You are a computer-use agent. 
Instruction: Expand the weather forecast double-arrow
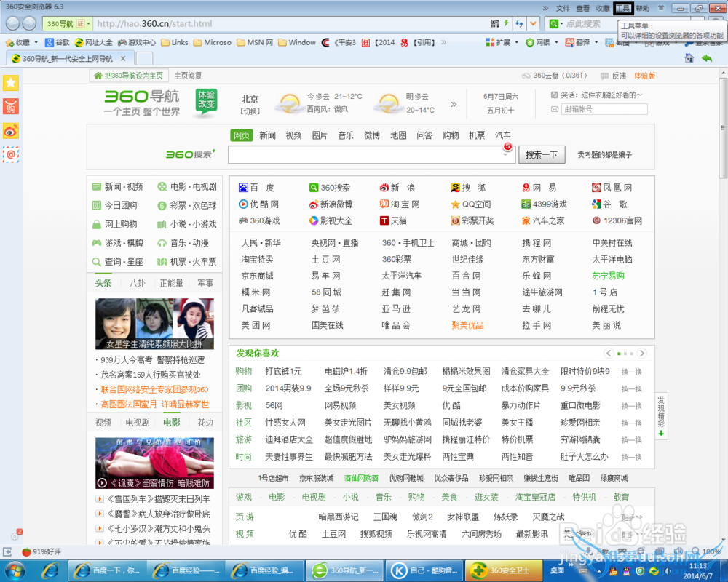point(454,104)
